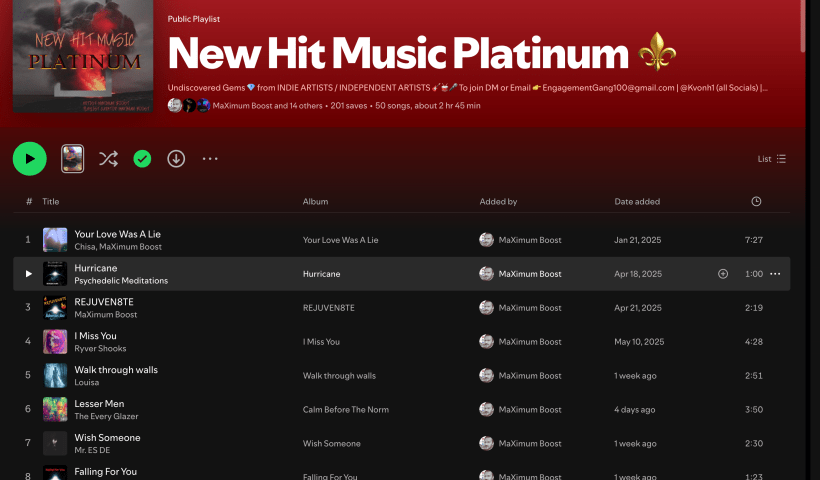
Task: Open playlist more options ellipsis menu
Action: pos(210,158)
